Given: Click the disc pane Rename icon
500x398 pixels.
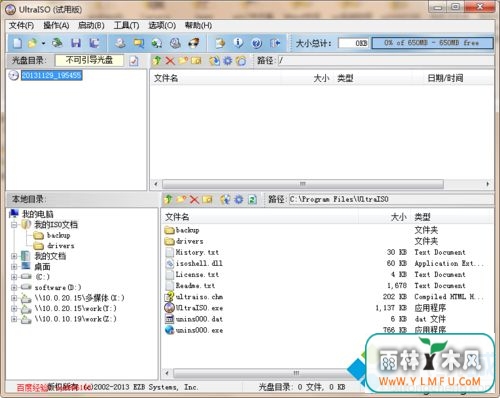Looking at the screenshot, I should coord(196,61).
